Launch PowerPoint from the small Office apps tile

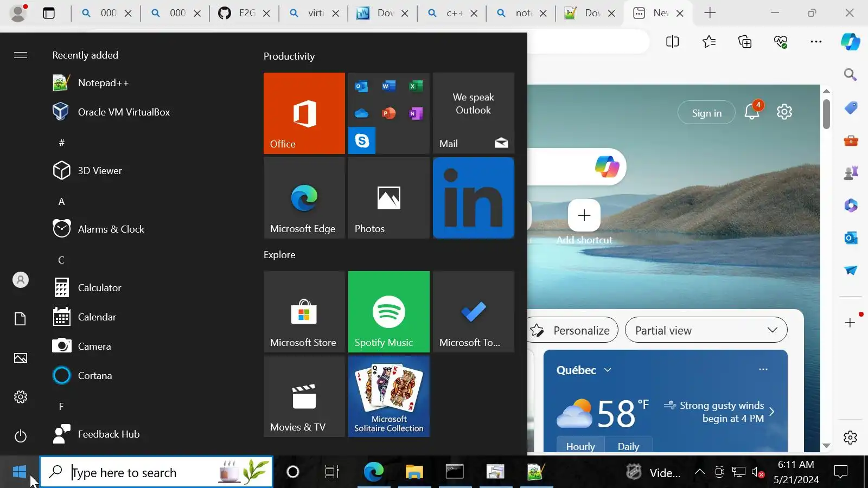pyautogui.click(x=388, y=113)
